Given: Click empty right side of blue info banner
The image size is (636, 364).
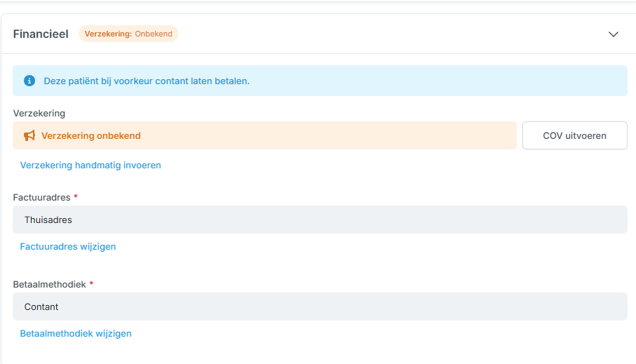Looking at the screenshot, I should pos(456,81).
